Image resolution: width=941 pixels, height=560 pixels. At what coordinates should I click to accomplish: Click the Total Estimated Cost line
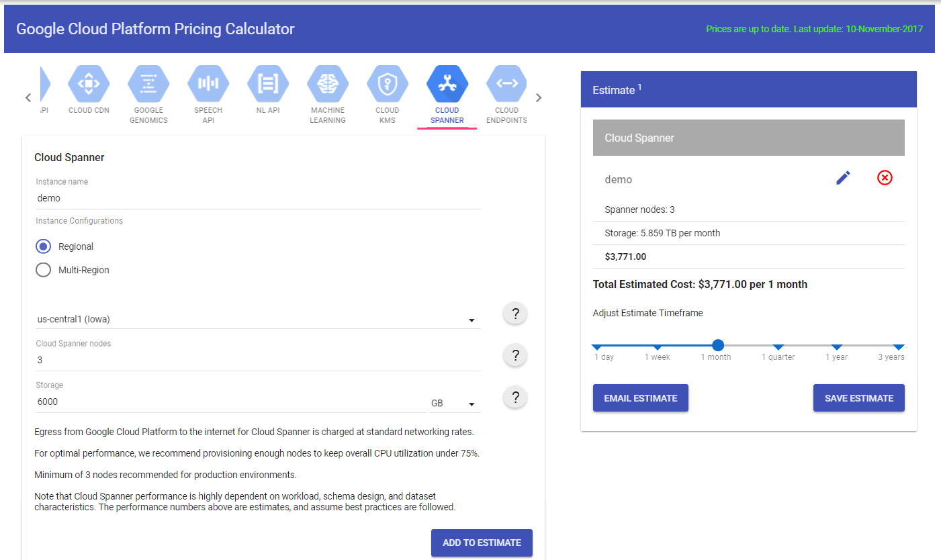700,285
